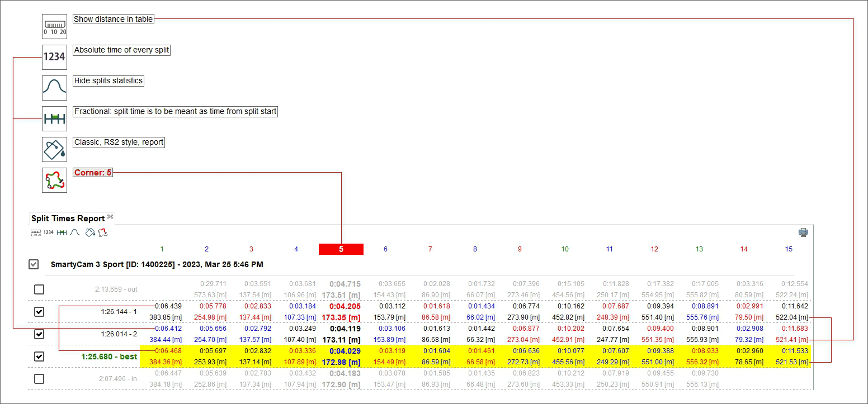
Task: Click small 1234 absolute time icon in report toolbar
Action: click(49, 232)
